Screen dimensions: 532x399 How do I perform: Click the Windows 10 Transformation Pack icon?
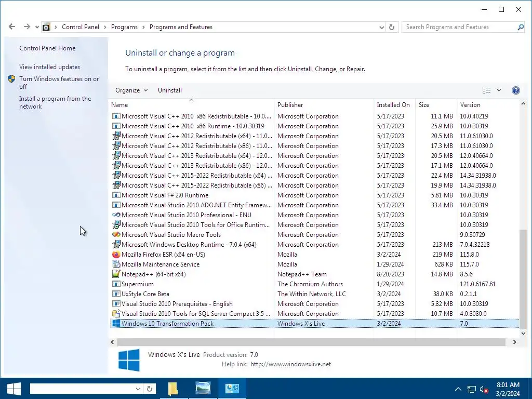pos(116,323)
